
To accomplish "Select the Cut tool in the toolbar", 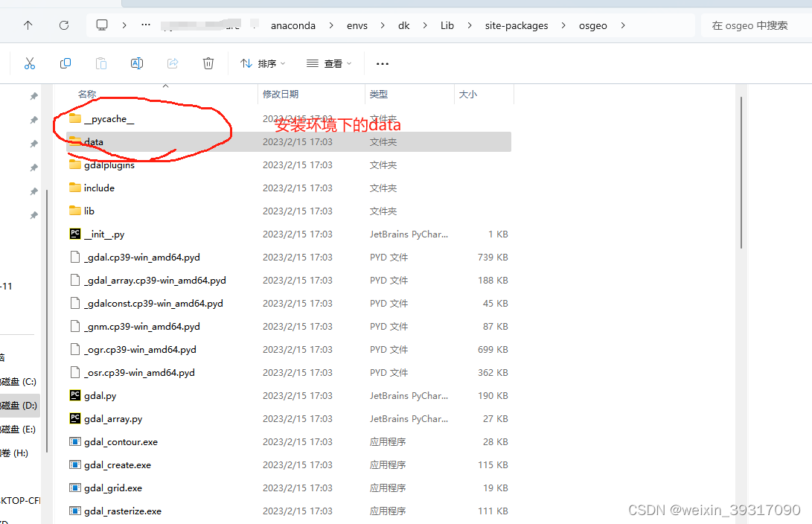I will click(30, 63).
